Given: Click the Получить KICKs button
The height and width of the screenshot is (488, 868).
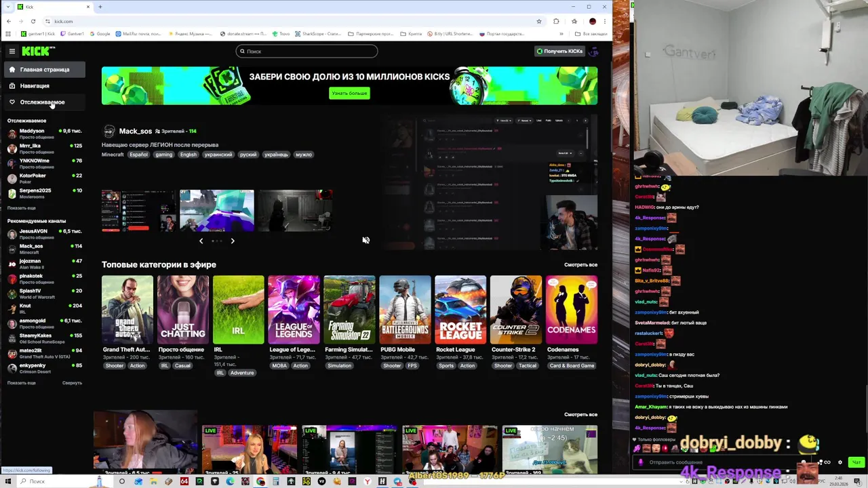Looking at the screenshot, I should pos(559,51).
